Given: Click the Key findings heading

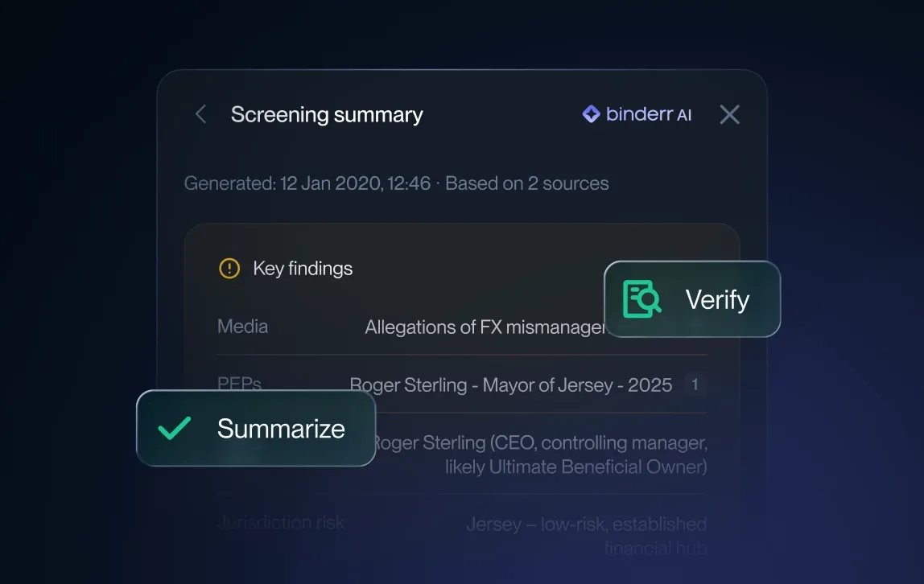Looking at the screenshot, I should point(303,269).
